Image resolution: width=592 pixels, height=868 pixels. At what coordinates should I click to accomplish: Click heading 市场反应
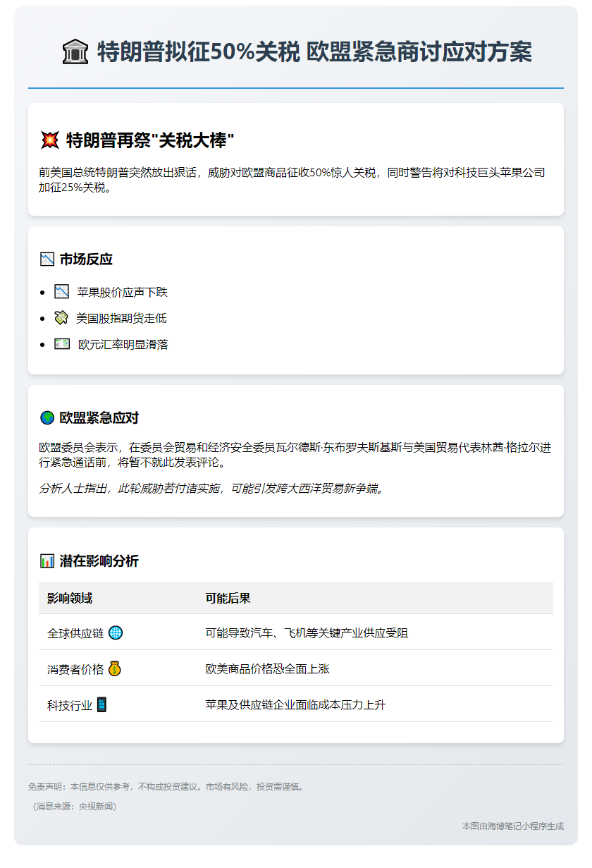[x=86, y=259]
